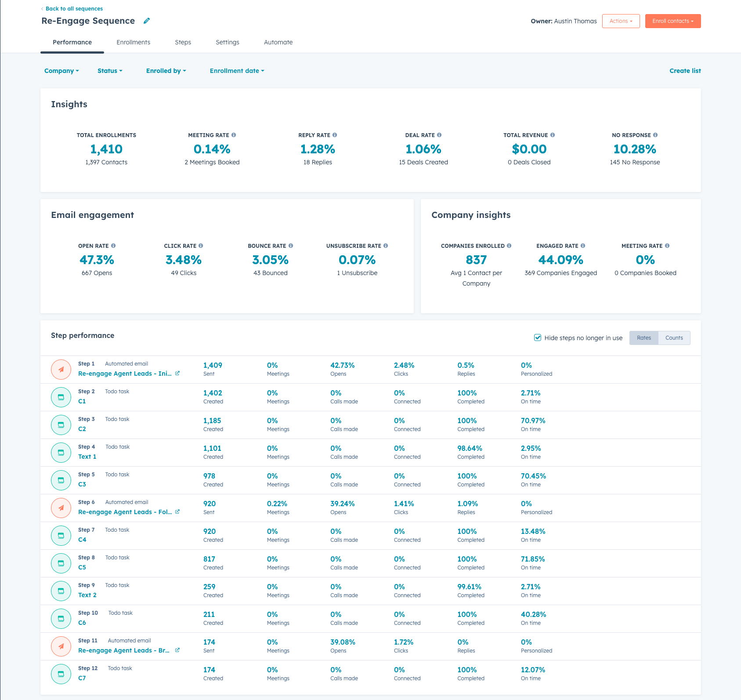Screen dimensions: 741x700
Task: Click external link icon next to Step 11 email
Action: [x=177, y=650]
